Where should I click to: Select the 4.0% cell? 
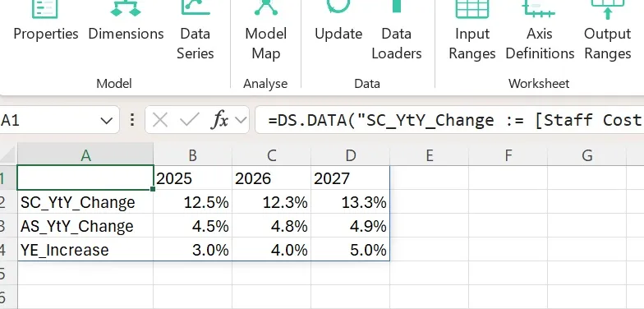pyautogui.click(x=271, y=250)
